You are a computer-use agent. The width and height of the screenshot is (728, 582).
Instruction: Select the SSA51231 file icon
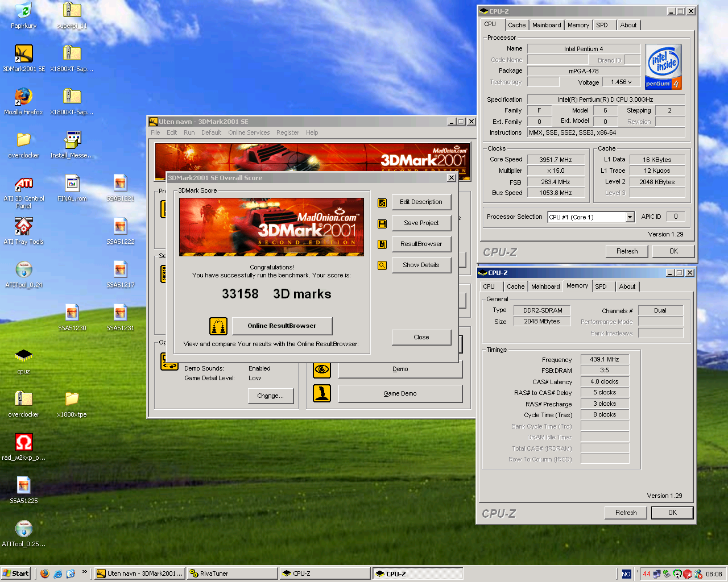120,313
